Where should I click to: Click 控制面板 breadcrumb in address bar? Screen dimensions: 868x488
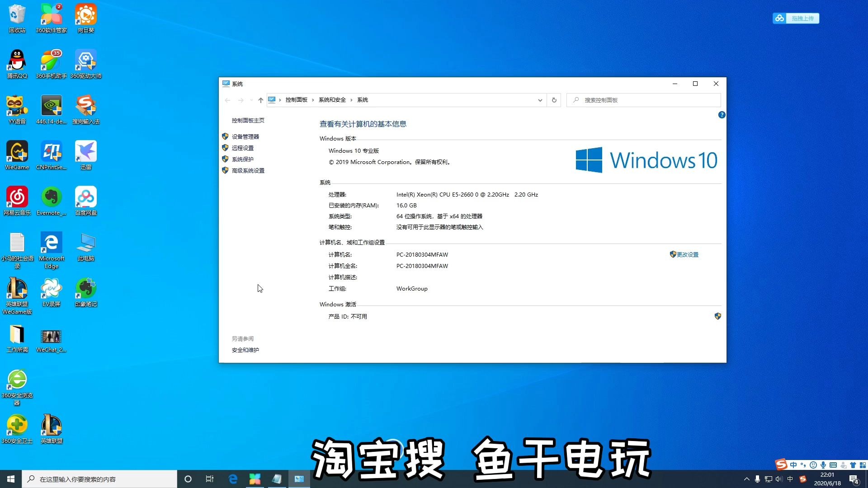296,100
